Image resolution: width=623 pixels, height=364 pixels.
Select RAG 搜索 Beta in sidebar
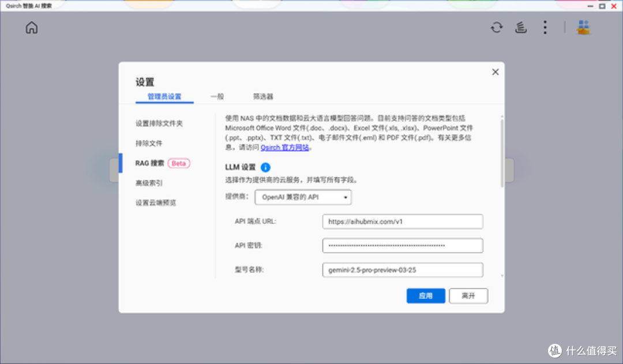pyautogui.click(x=163, y=163)
